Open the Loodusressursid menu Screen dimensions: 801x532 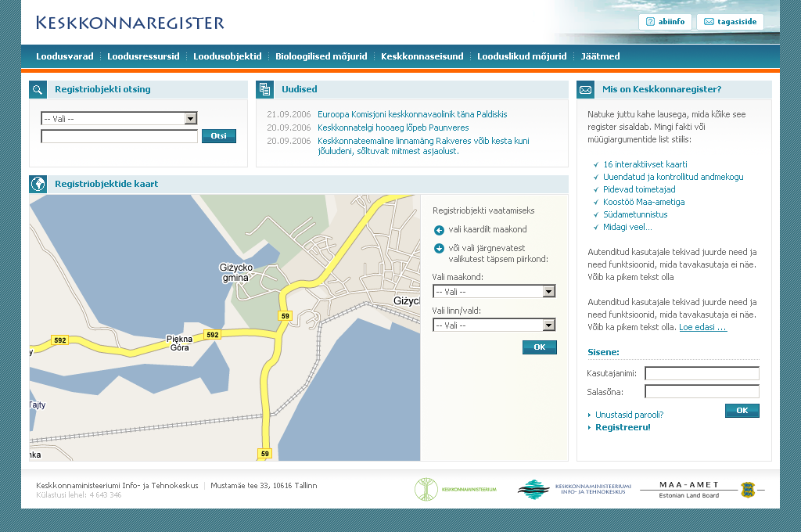144,56
